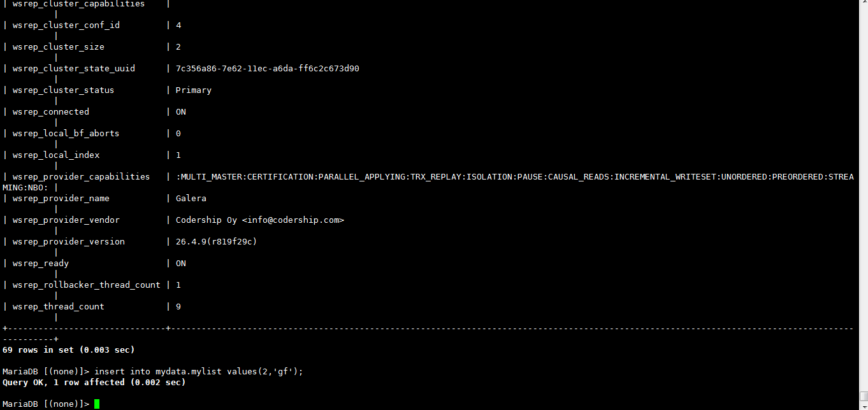This screenshot has height=410, width=868.
Task: Click the provider version 26.4.9 value
Action: 216,241
